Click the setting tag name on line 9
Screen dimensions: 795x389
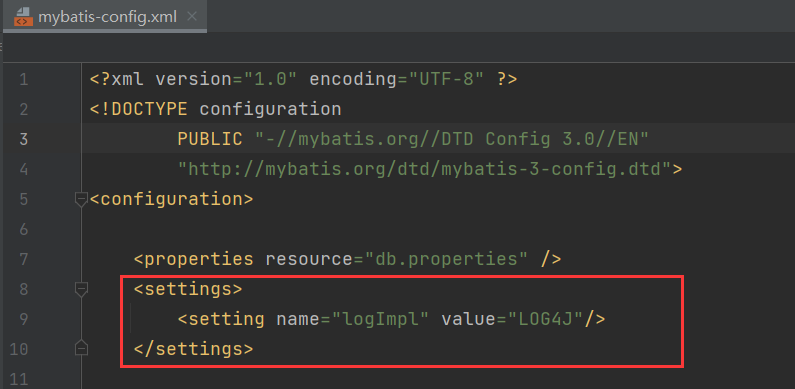click(x=226, y=319)
